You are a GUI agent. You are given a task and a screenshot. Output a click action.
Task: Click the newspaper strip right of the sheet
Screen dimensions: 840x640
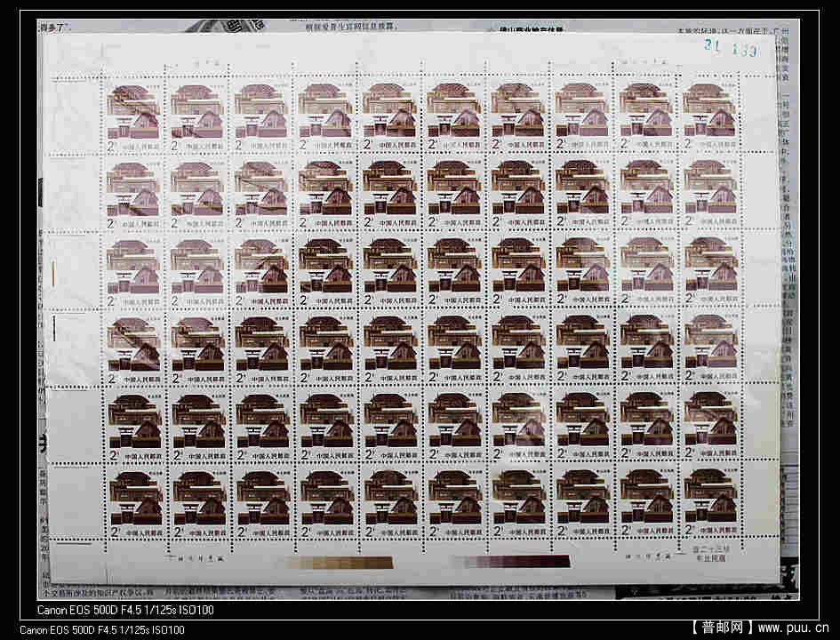click(787, 267)
